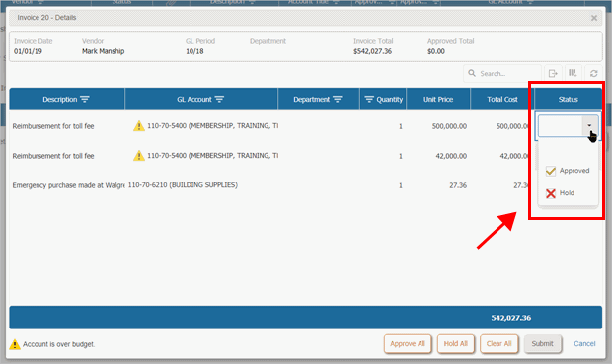Choose Approved from Status dropdown
Screen dimensions: 612x364
pyautogui.click(x=568, y=171)
